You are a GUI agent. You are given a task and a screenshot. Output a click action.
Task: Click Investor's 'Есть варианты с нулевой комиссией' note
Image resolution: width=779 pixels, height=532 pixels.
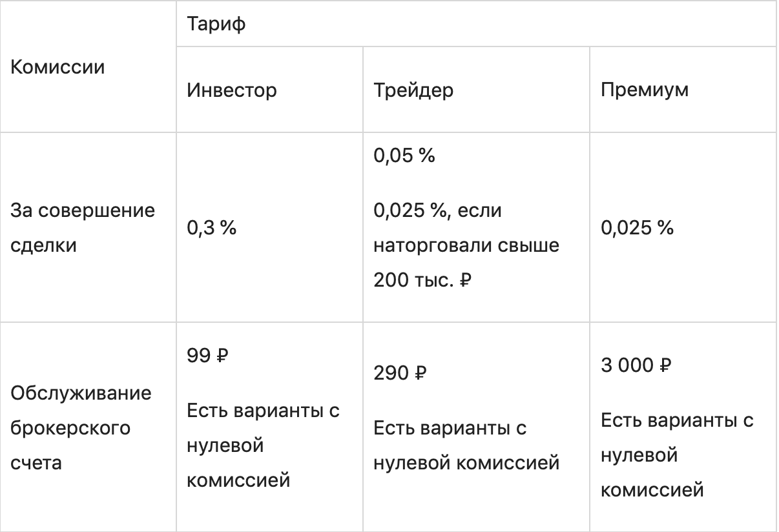pyautogui.click(x=263, y=445)
